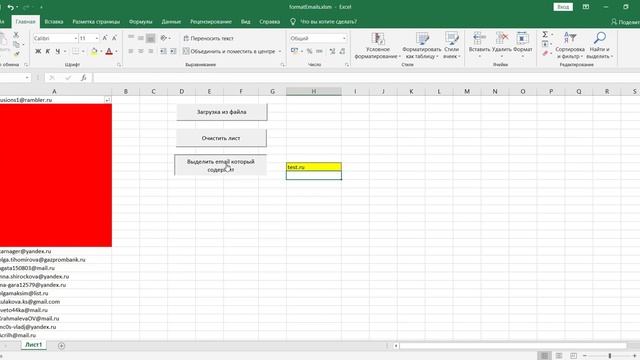Decrease the indent
This screenshot has height=360, width=640.
tap(163, 51)
